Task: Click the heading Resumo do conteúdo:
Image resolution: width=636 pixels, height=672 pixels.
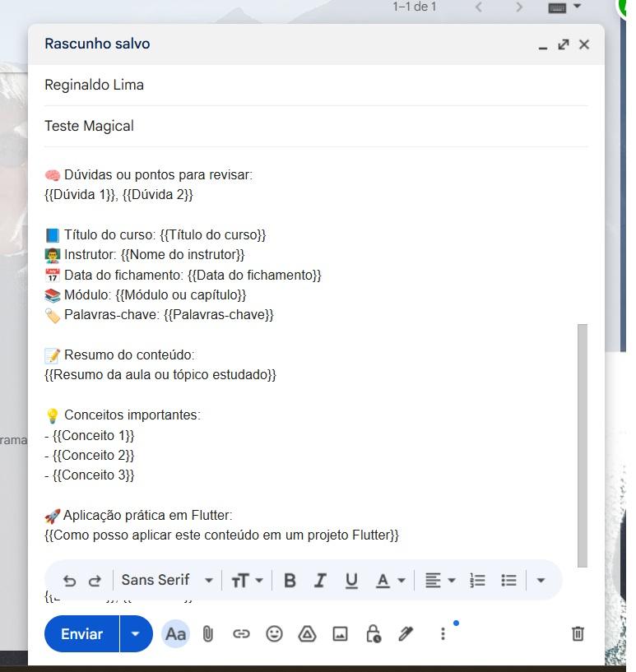Action: point(129,355)
